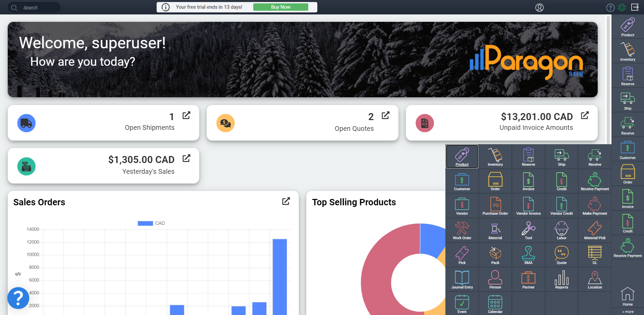
Task: Open the Make Payment module
Action: pos(595,206)
